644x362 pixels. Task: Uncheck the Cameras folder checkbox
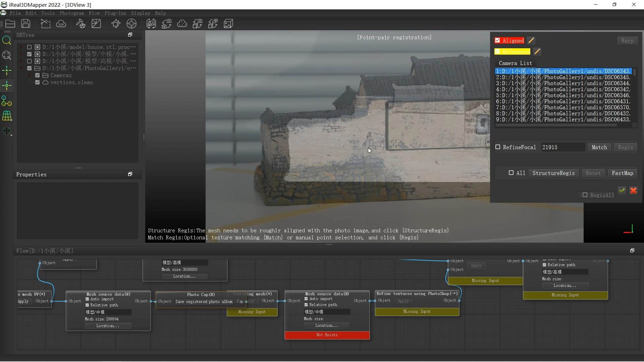(38, 75)
